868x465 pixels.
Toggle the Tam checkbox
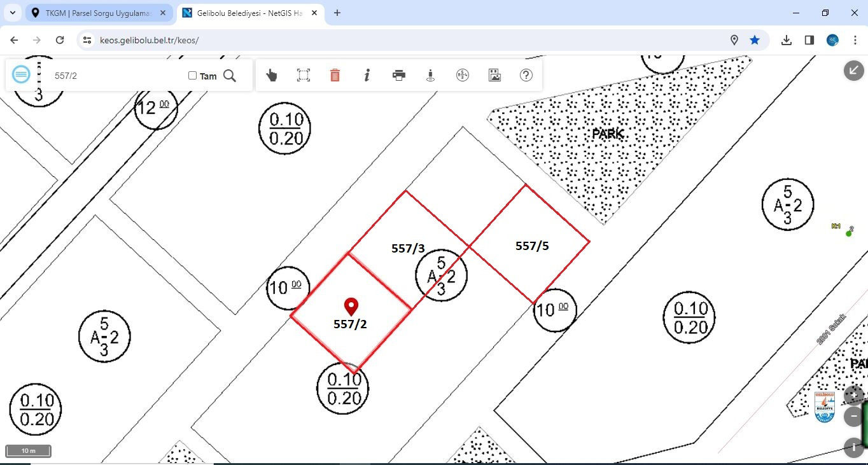(193, 76)
